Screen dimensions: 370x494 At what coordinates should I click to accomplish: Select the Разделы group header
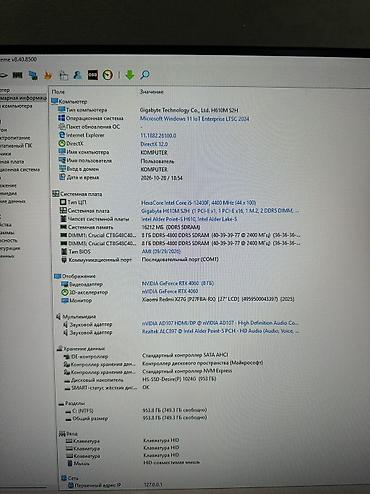point(72,403)
